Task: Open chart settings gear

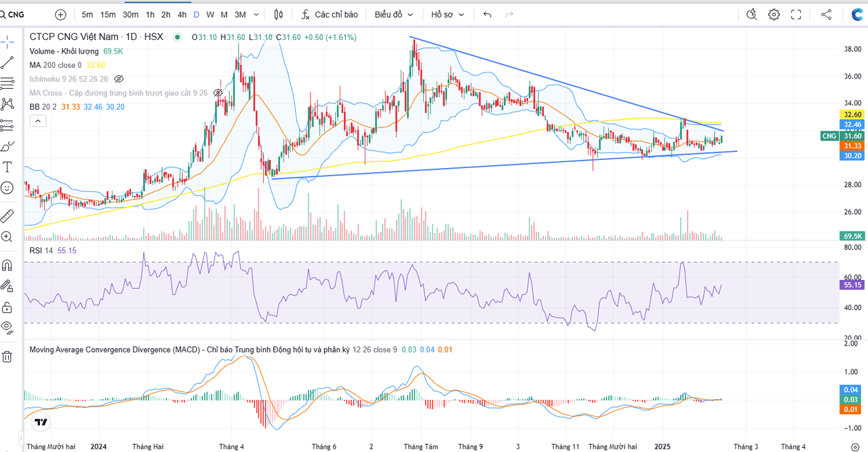Action: pos(774,14)
